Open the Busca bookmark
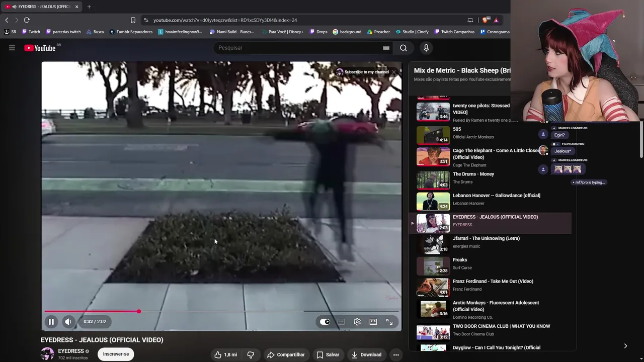Screen dimensions: 644x362 tap(95, 32)
